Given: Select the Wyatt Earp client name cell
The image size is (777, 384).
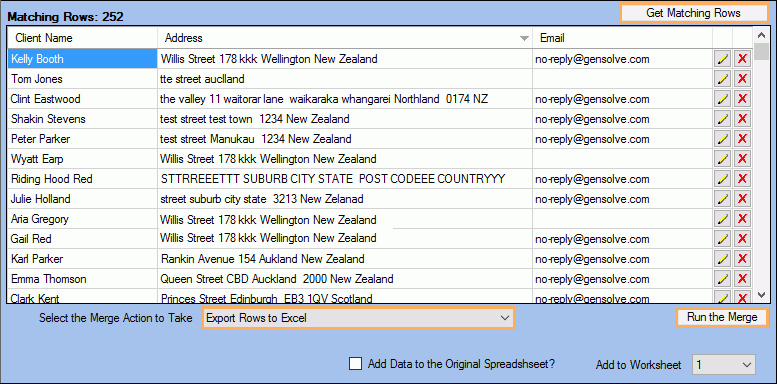Looking at the screenshot, I should [83, 159].
